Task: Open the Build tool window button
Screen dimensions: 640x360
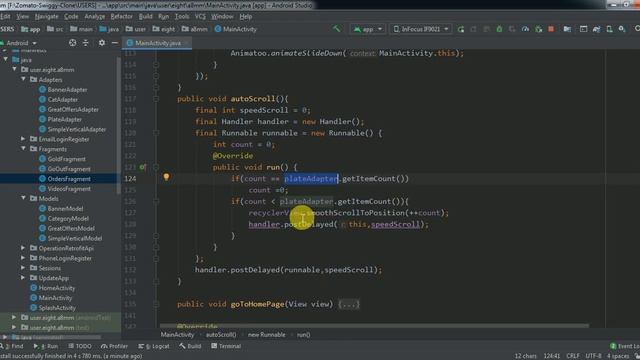Action: 190,346
